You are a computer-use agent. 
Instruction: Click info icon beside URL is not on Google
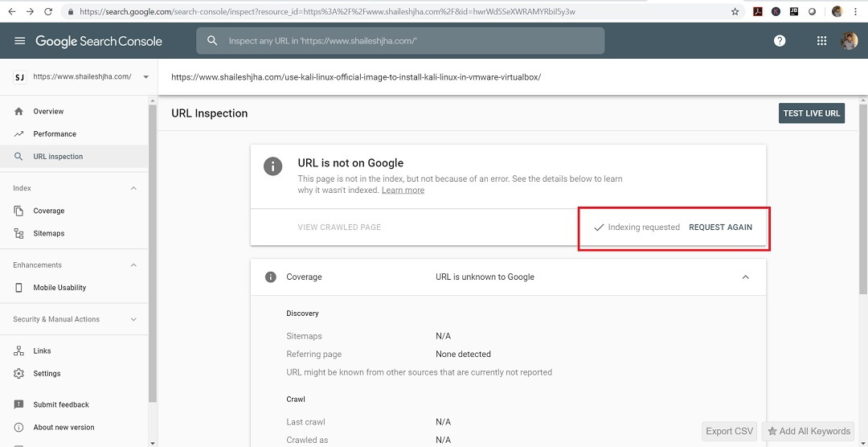click(273, 166)
